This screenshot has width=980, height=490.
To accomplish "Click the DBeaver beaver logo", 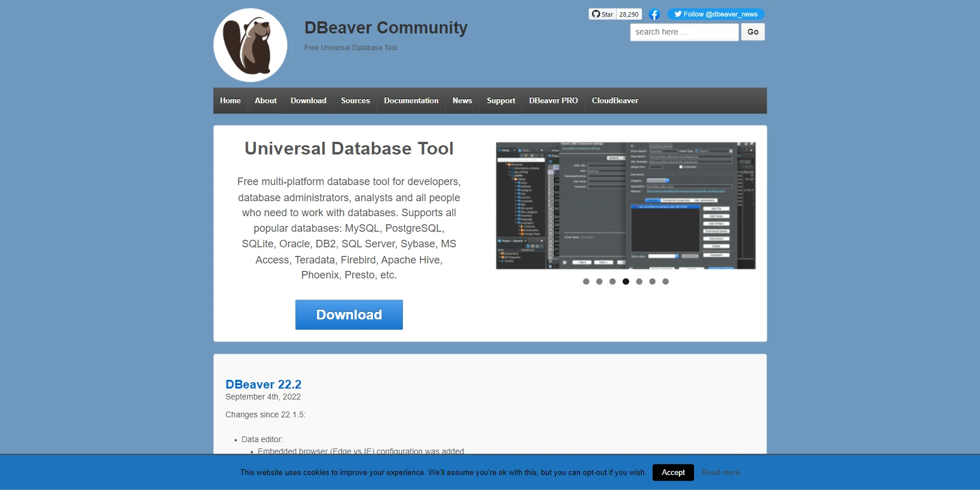I will click(250, 45).
